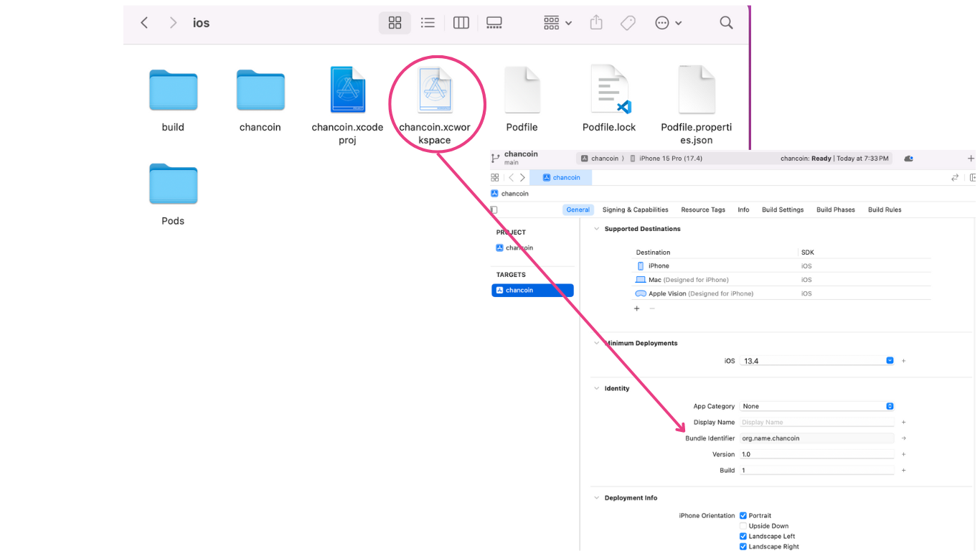This screenshot has height=551, width=980.
Task: Select the chancoin folder in Finder
Action: click(260, 91)
